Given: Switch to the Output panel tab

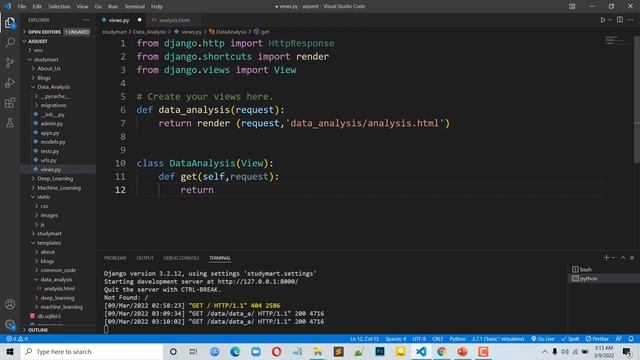Looking at the screenshot, I should tap(145, 258).
